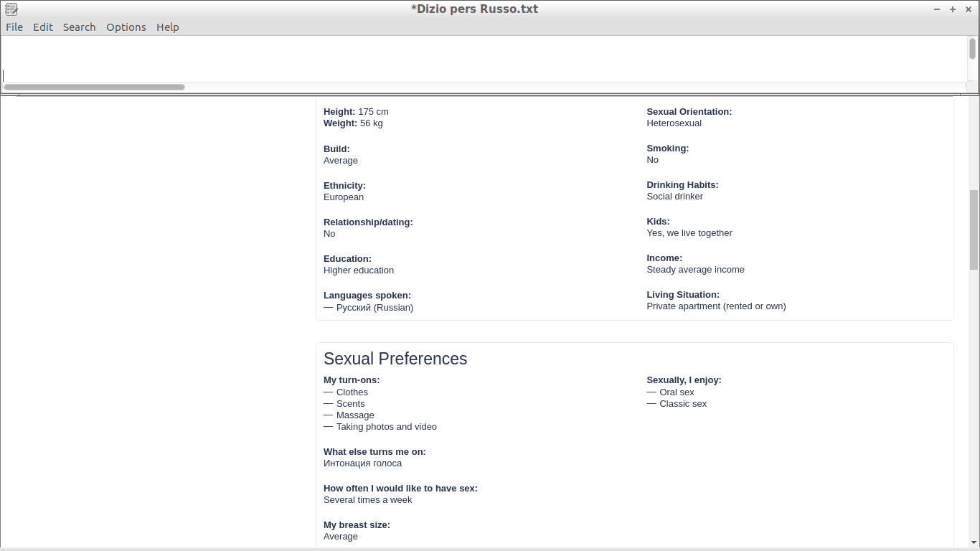Click the editor's vertical scrollbar thumb
Image resolution: width=980 pixels, height=551 pixels.
(x=972, y=49)
